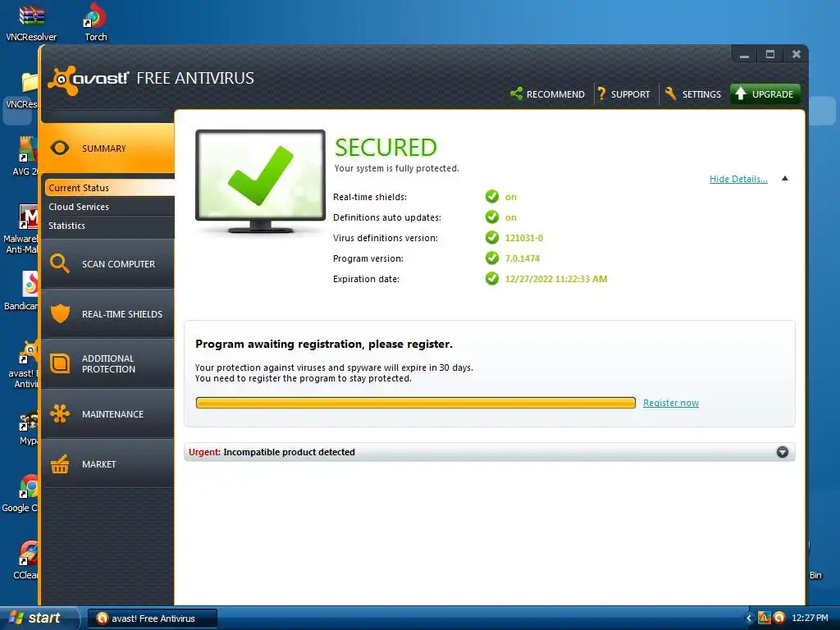Collapse details with the triangle arrow
840x630 pixels.
pos(785,178)
